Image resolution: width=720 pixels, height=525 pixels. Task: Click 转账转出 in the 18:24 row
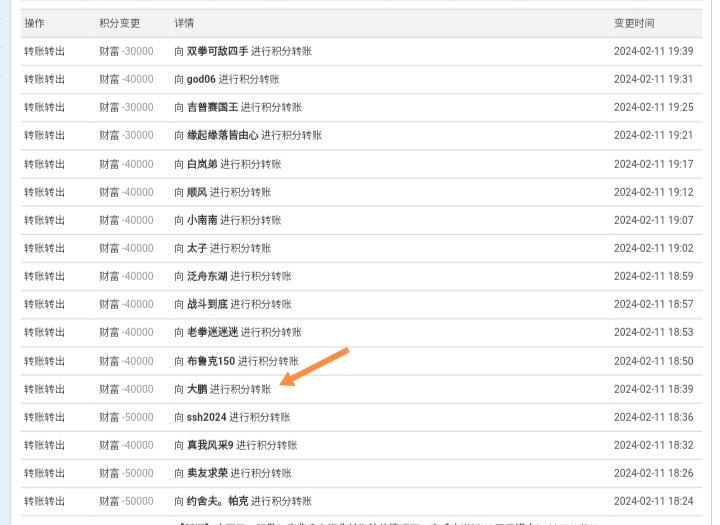45,501
